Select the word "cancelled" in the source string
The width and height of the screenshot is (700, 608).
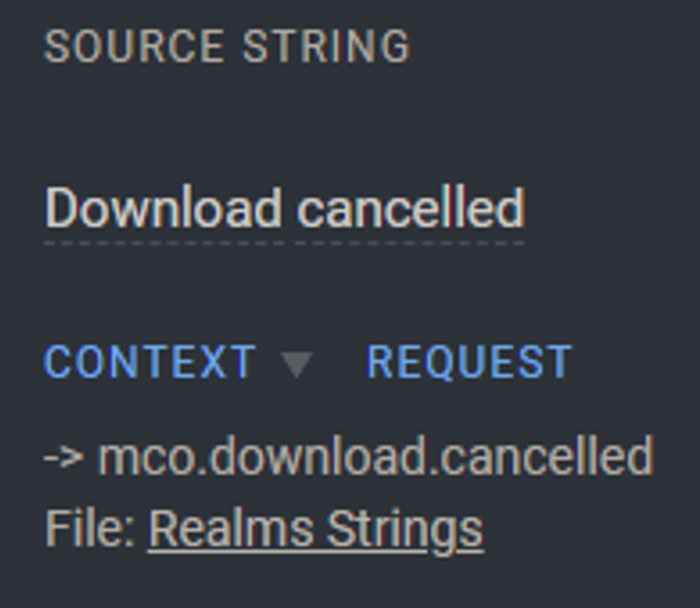(410, 209)
